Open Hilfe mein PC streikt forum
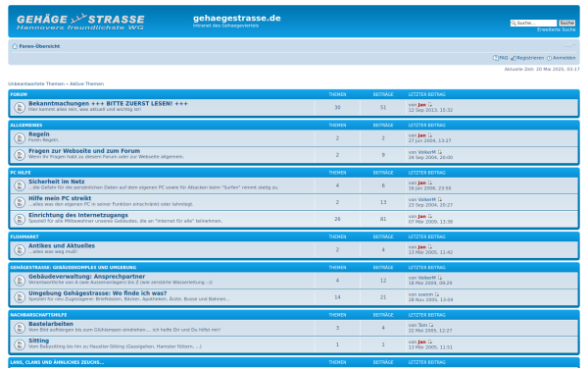The width and height of the screenshot is (588, 368). point(60,198)
